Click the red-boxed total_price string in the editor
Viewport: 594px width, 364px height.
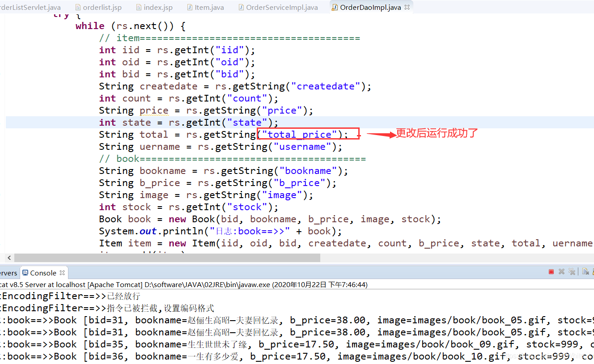tap(299, 134)
